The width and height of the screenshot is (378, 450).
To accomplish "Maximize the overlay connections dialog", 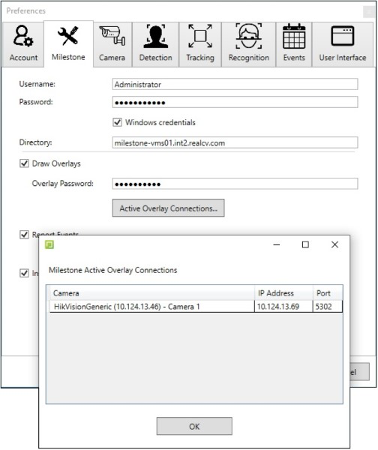I will 305,245.
